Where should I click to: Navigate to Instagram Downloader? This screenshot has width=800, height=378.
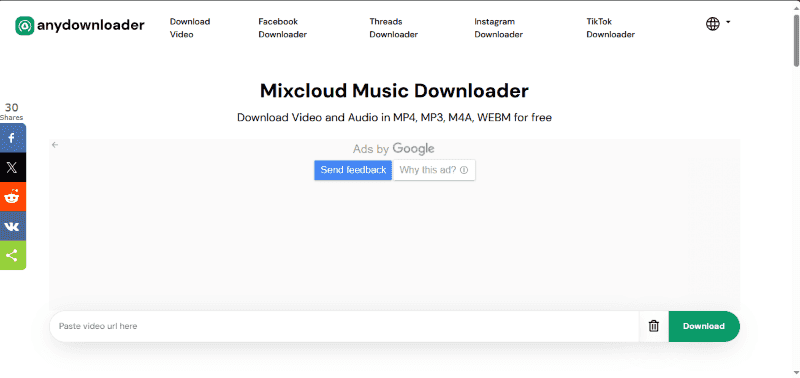tap(498, 28)
